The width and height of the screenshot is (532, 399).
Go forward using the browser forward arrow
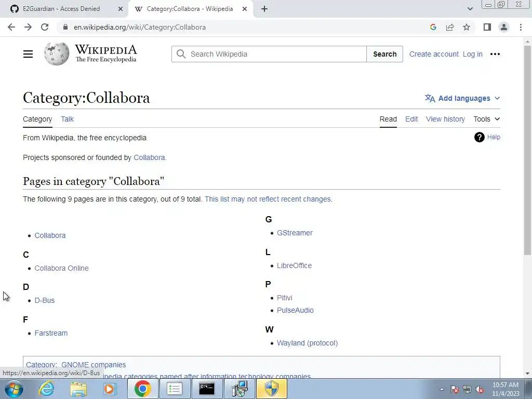tap(28, 27)
